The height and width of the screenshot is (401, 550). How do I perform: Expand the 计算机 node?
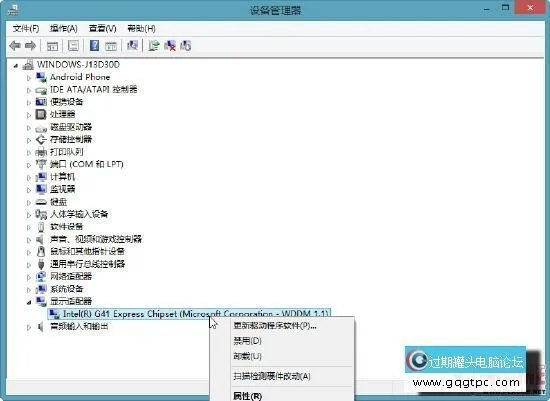29,178
